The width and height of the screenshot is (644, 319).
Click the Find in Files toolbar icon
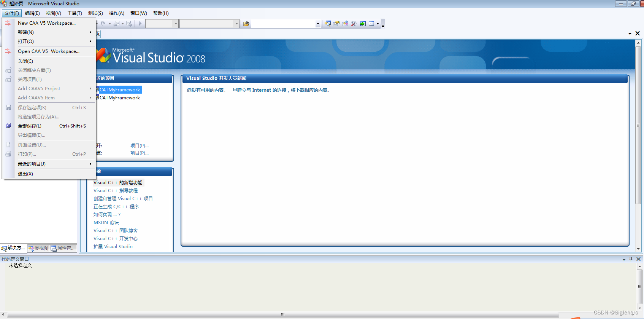pos(246,24)
